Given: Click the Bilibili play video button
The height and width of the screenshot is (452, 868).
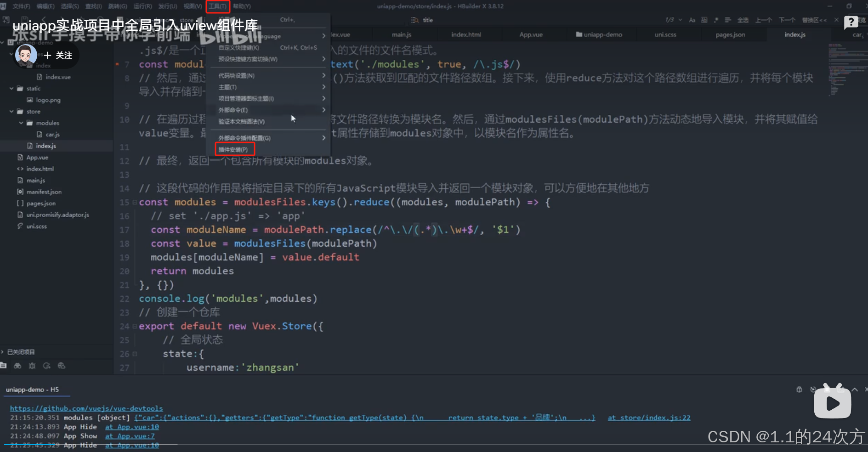Looking at the screenshot, I should click(x=833, y=403).
